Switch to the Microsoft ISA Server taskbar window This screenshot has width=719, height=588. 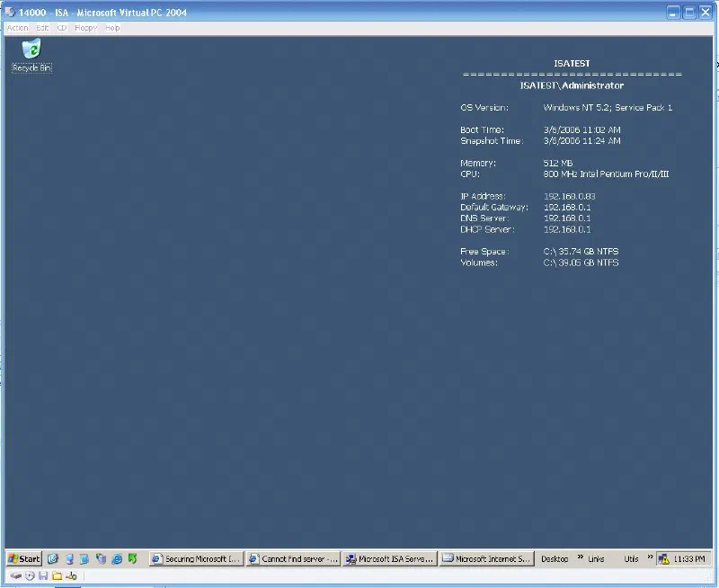(390, 558)
